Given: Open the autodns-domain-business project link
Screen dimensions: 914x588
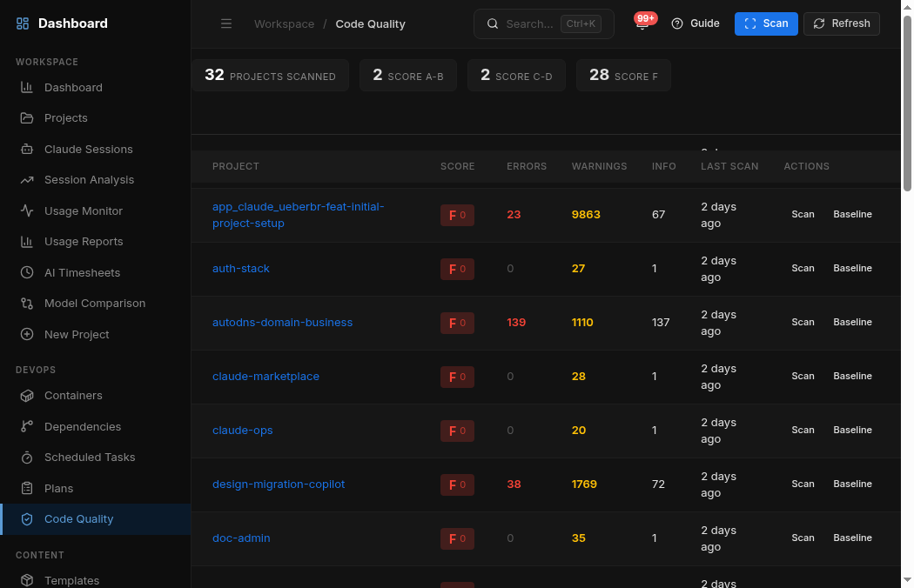Looking at the screenshot, I should pos(282,323).
